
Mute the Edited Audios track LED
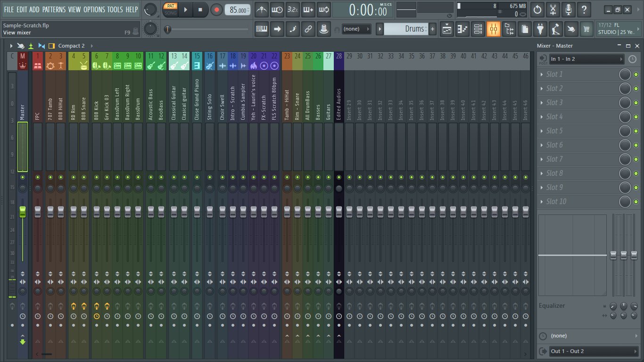(339, 177)
